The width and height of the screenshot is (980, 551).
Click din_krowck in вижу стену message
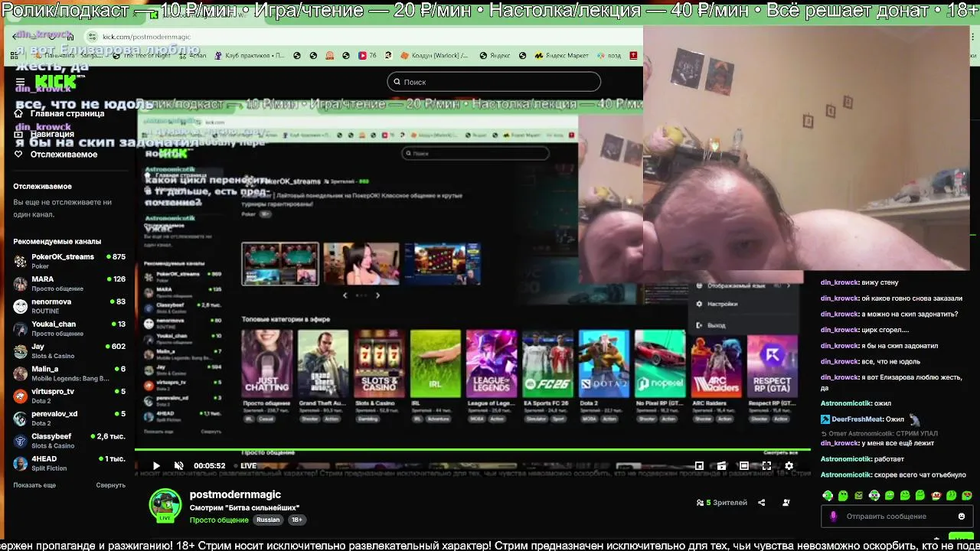point(839,282)
